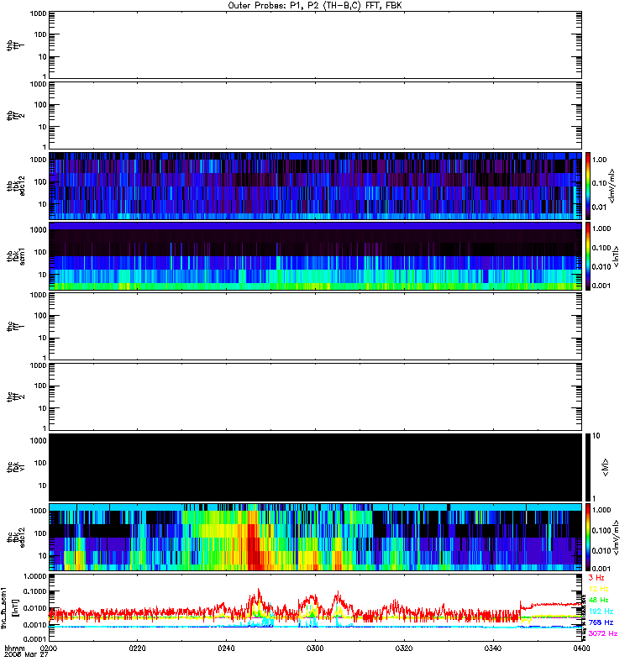Click the '0200' time axis label
630x672 pixels.
[x=49, y=648]
